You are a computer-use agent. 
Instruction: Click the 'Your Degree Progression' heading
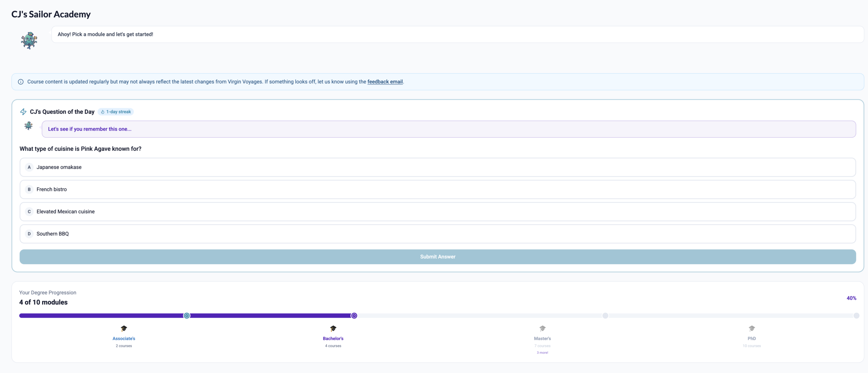pyautogui.click(x=48, y=293)
